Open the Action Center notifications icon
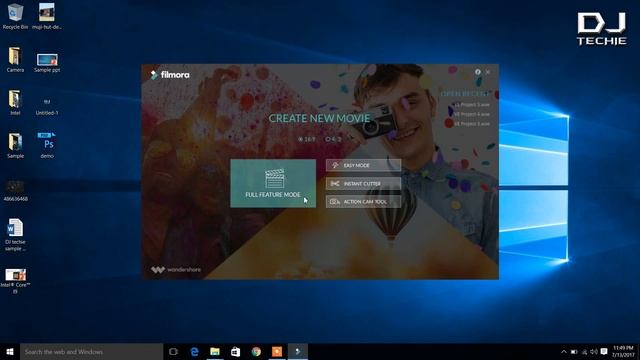 604,351
